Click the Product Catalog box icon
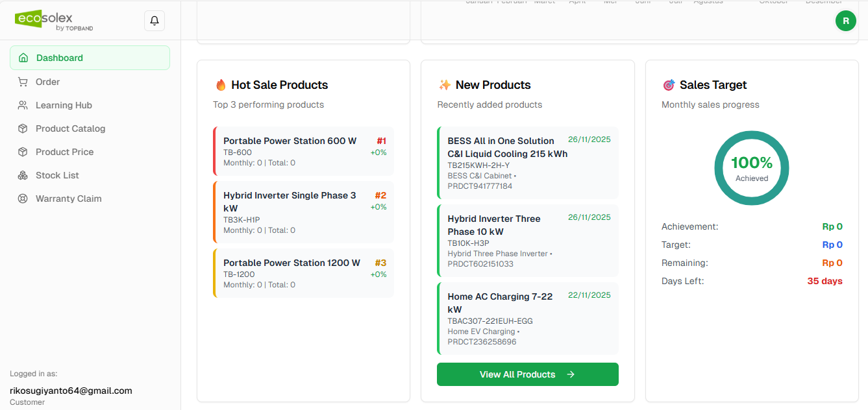 (x=23, y=128)
